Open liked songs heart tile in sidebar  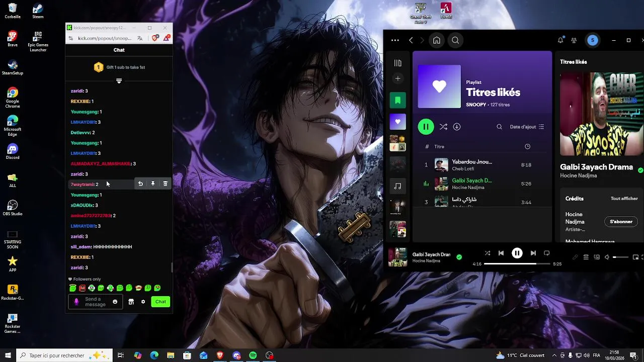coord(397,122)
